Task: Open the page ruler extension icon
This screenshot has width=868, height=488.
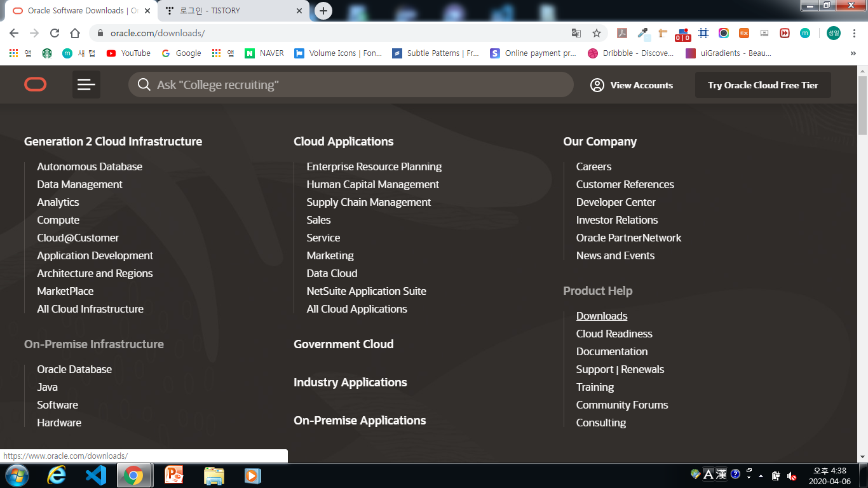Action: [663, 33]
